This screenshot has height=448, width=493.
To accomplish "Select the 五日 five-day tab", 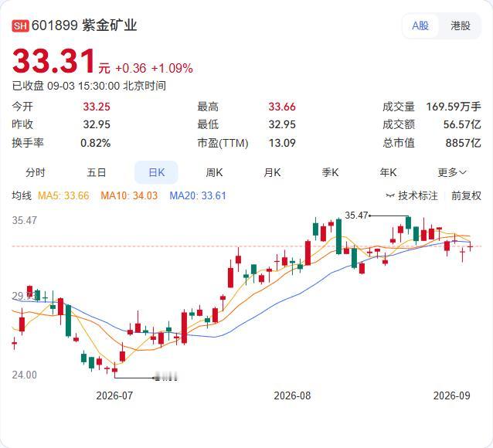I will (x=97, y=172).
